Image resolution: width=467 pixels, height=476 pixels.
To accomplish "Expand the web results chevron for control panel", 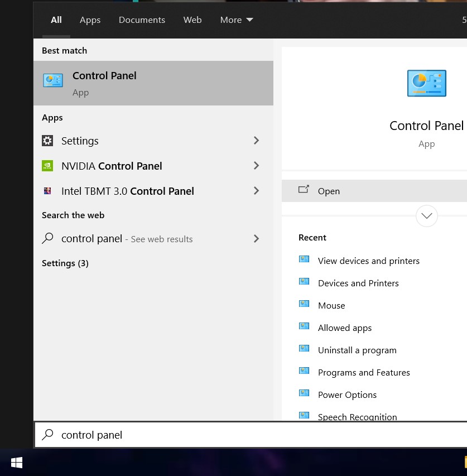I will 257,239.
